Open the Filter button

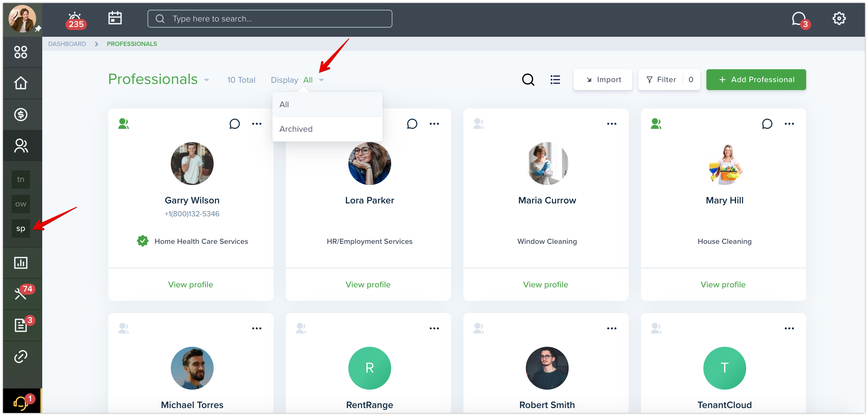tap(669, 80)
